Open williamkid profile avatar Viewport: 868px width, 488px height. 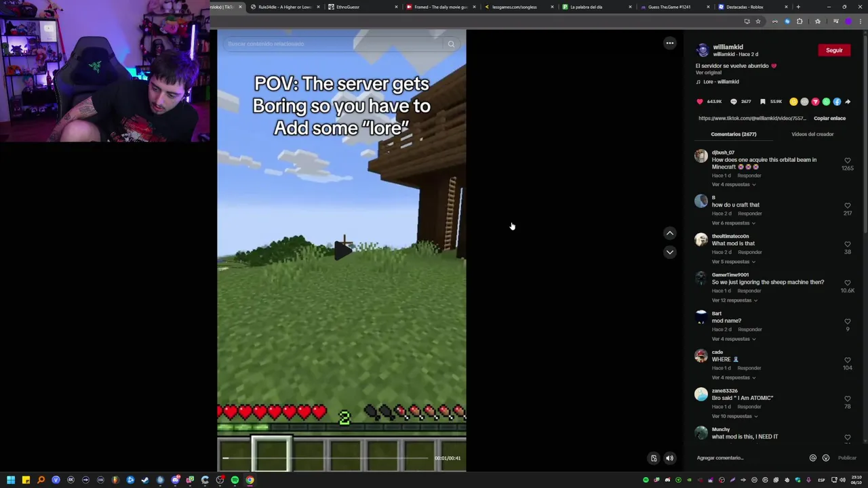pyautogui.click(x=703, y=51)
